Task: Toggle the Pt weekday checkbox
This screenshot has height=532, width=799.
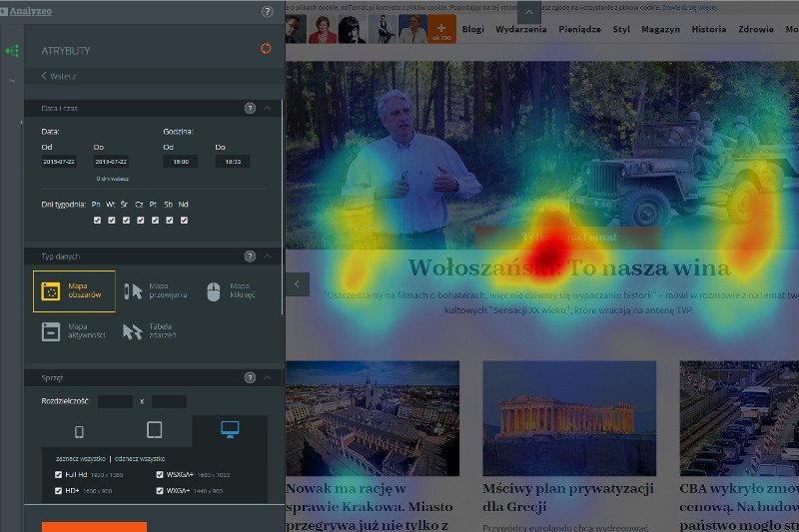Action: [x=155, y=220]
